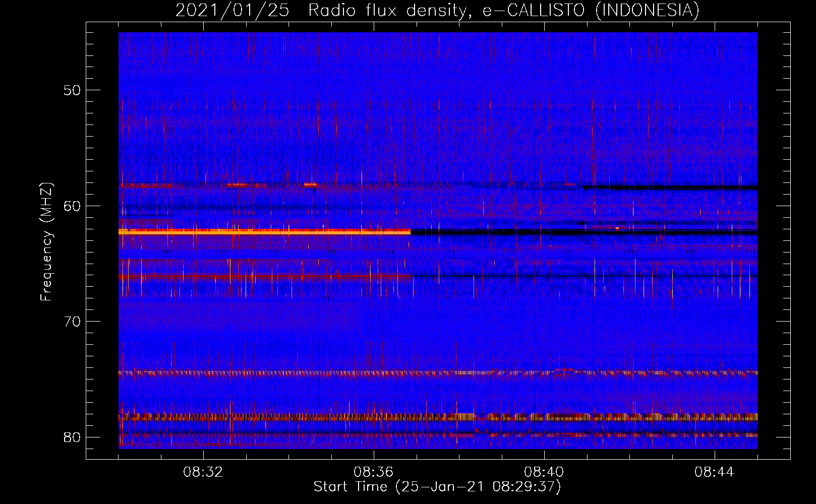
Task: Click the 08:32 time tick label
Action: 203,472
